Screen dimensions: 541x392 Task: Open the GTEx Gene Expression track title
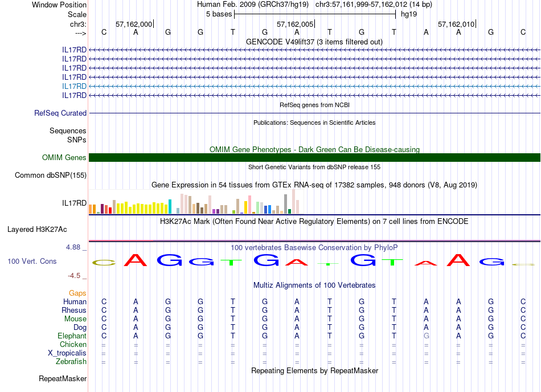(314, 185)
